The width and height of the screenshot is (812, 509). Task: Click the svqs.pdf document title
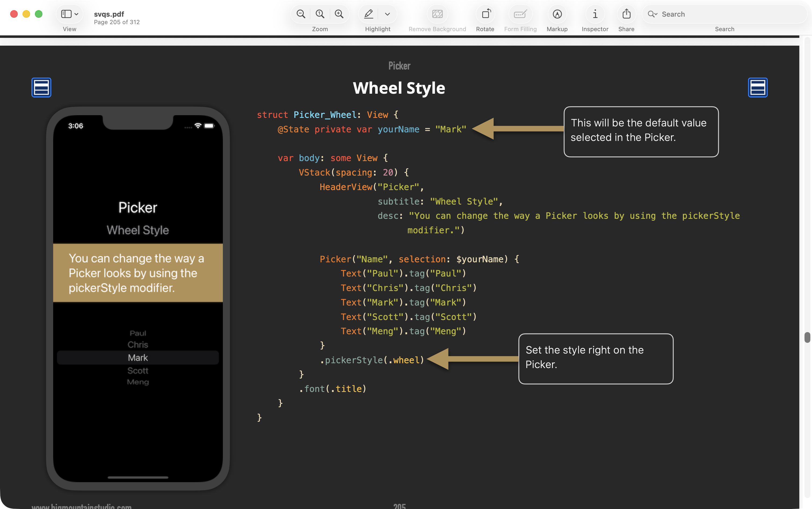coord(109,14)
